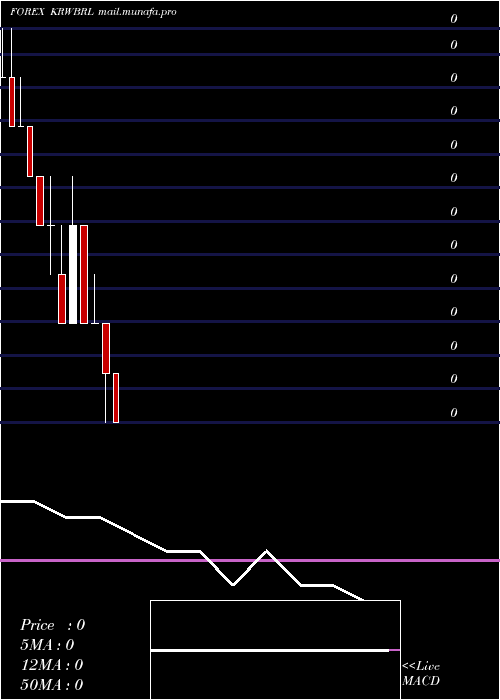Click the mail.munafa.pro watermark text
500x700 pixels.
[137, 12]
